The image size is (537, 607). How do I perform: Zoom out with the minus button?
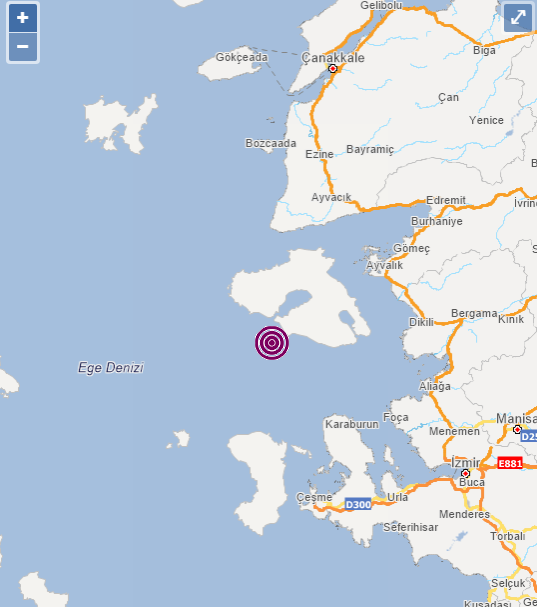point(23,47)
